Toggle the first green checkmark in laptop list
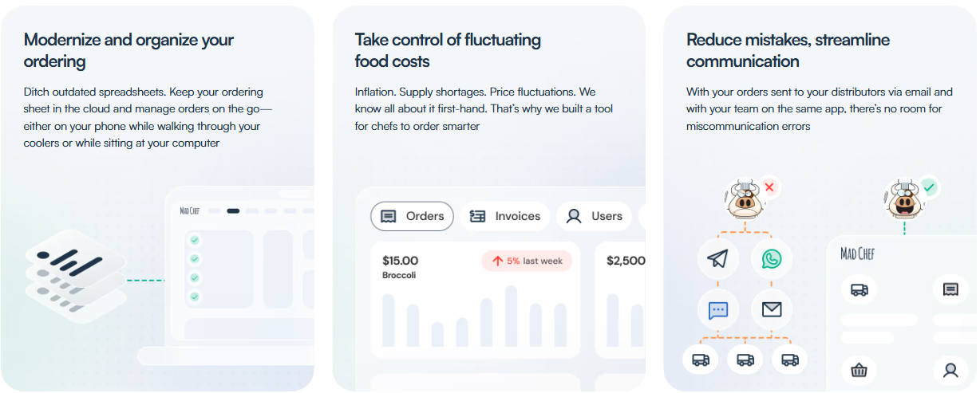This screenshot has height=393, width=980. pos(195,240)
